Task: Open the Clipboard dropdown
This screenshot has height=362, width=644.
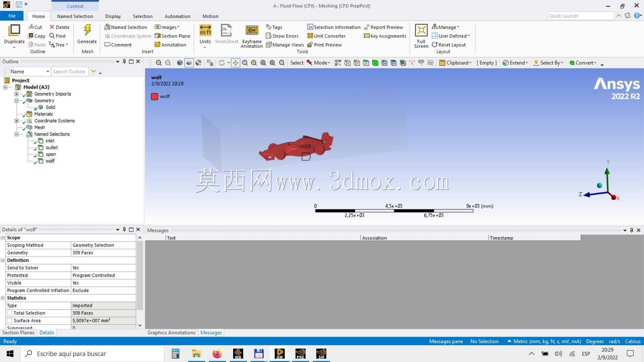Action: coord(455,63)
